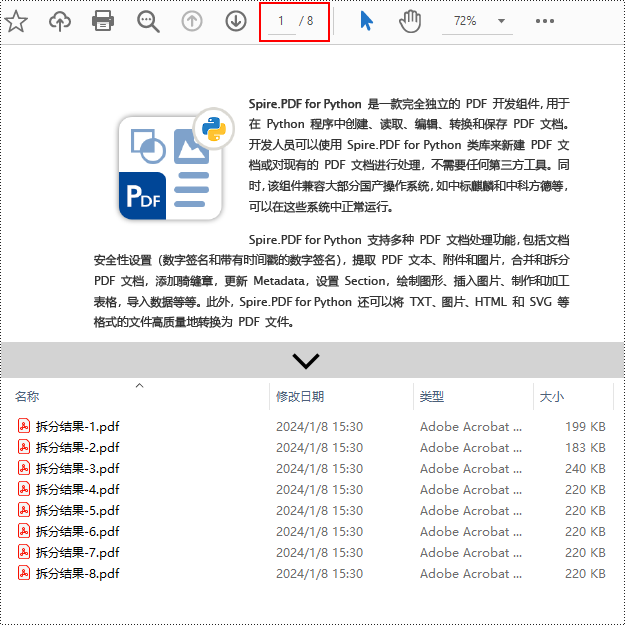Viewport: 625px width, 625px height.
Task: Select file 拆分结果-1.pdf
Action: (x=78, y=426)
